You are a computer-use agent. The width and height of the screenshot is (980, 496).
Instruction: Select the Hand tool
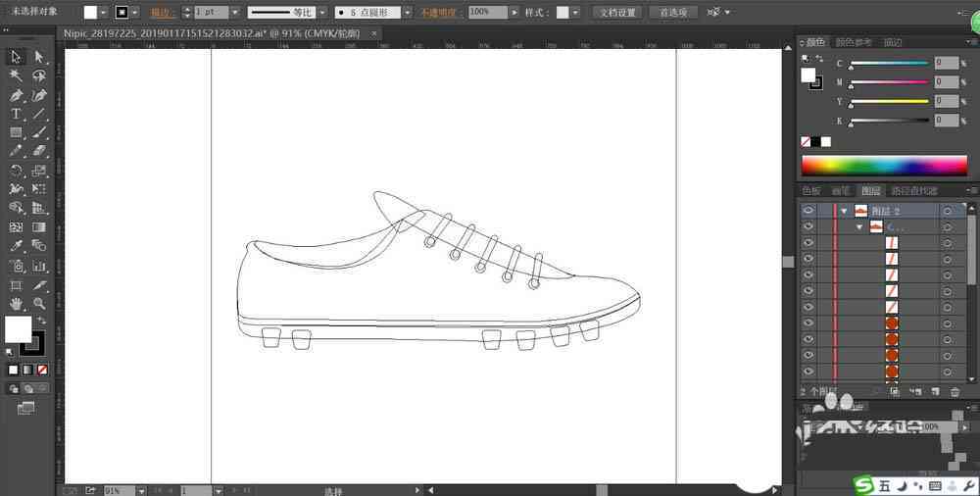[x=16, y=304]
